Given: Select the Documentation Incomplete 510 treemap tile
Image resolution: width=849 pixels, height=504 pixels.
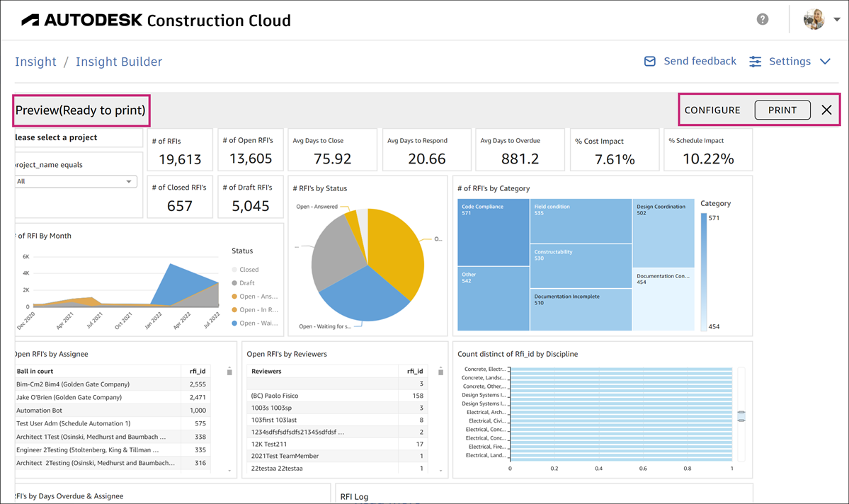Looking at the screenshot, I should pyautogui.click(x=581, y=309).
